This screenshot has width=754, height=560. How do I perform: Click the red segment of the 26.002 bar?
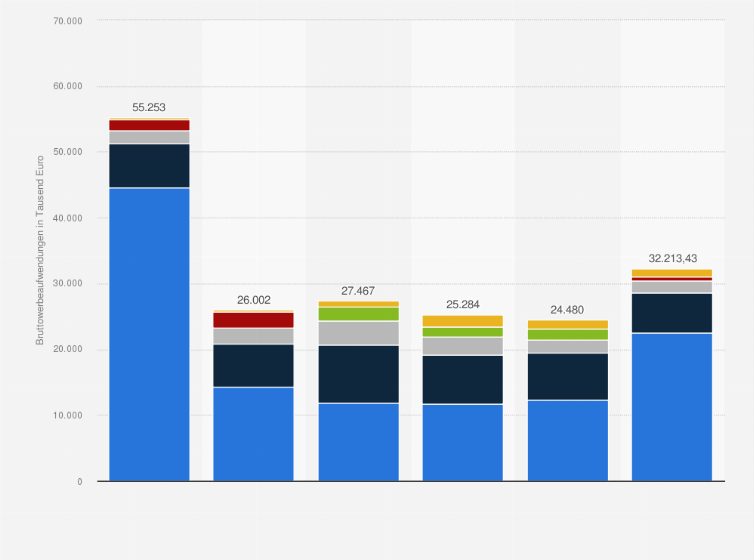[x=253, y=320]
